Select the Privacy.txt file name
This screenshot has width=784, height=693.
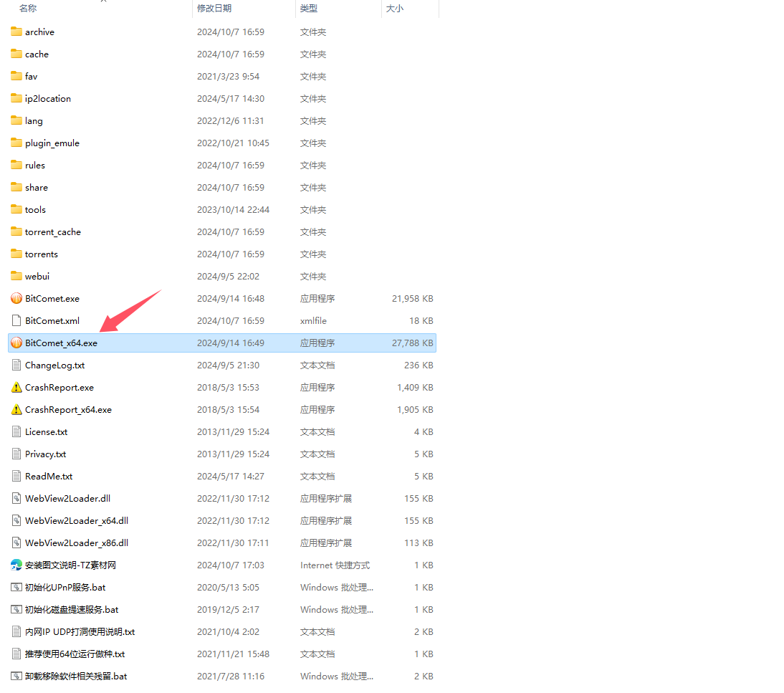click(x=45, y=454)
